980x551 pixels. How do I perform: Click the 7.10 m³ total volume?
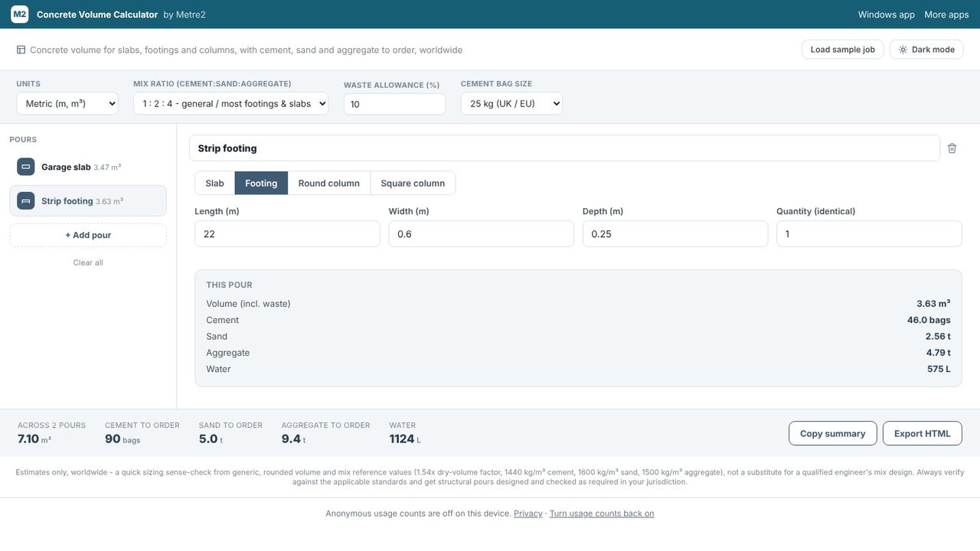(x=34, y=439)
